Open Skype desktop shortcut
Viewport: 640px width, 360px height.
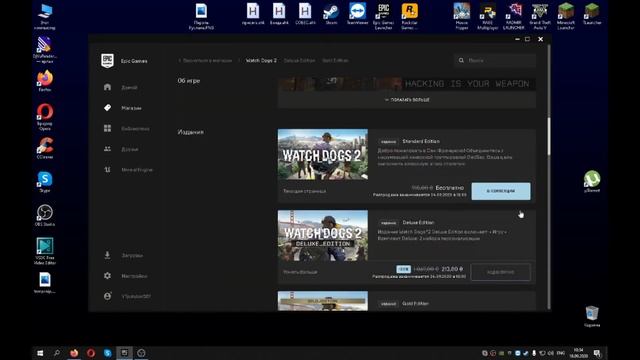(45, 182)
